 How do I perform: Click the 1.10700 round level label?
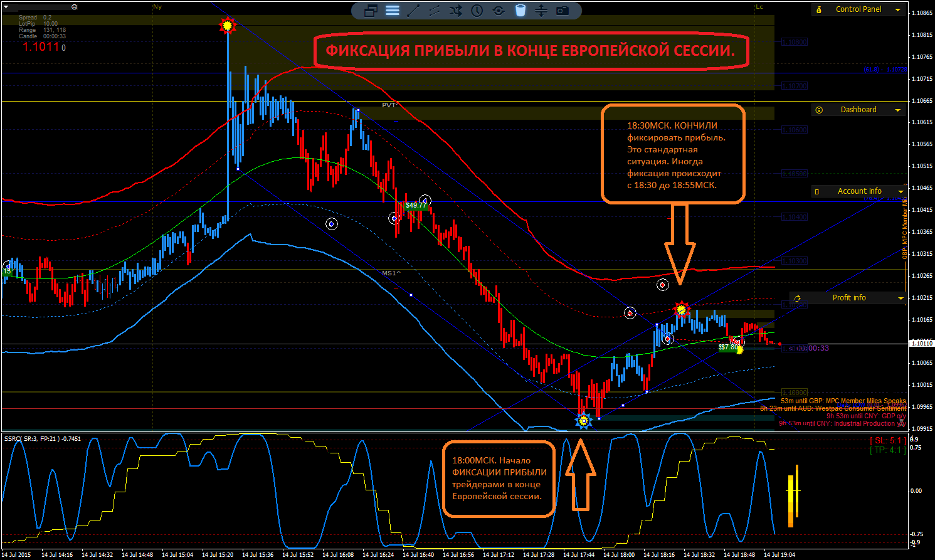(795, 86)
